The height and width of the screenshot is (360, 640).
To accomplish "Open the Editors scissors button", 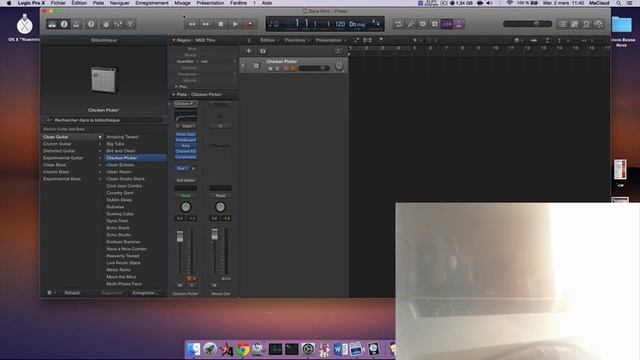I will 130,24.
